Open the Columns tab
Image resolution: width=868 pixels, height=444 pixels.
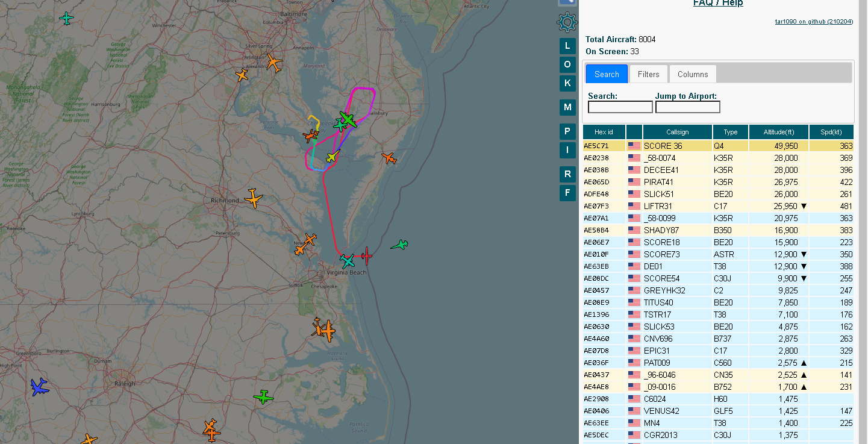tap(693, 74)
